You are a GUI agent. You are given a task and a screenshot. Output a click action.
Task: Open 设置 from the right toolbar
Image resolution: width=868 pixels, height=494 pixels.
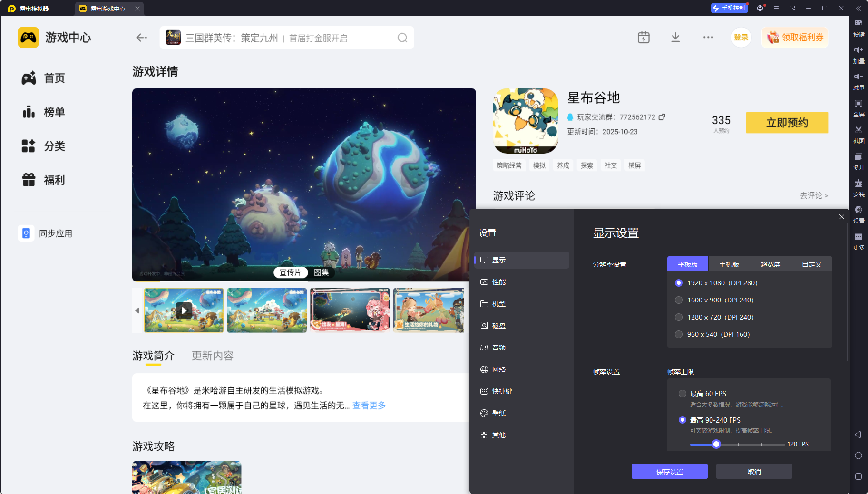(858, 214)
